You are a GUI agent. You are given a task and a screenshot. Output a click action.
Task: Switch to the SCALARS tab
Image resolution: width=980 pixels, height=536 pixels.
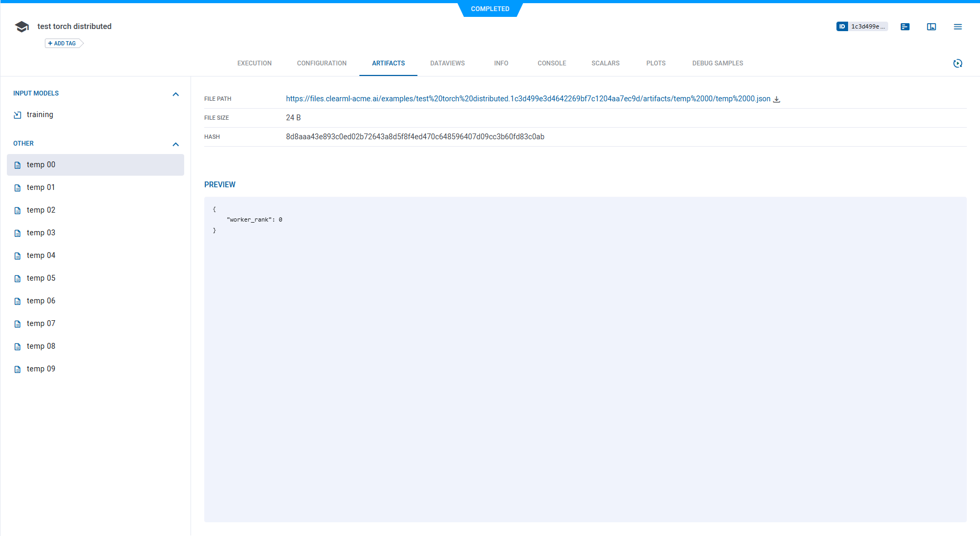[x=605, y=63]
